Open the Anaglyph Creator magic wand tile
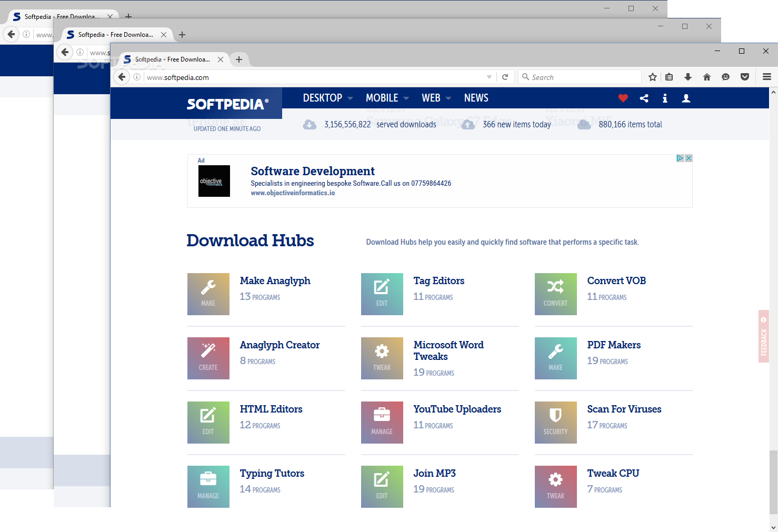778x532 pixels. pos(208,358)
